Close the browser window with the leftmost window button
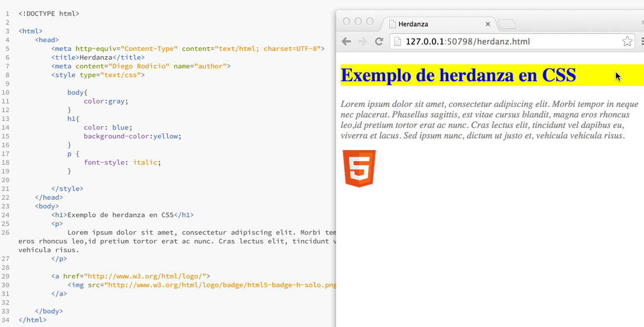 tap(347, 21)
